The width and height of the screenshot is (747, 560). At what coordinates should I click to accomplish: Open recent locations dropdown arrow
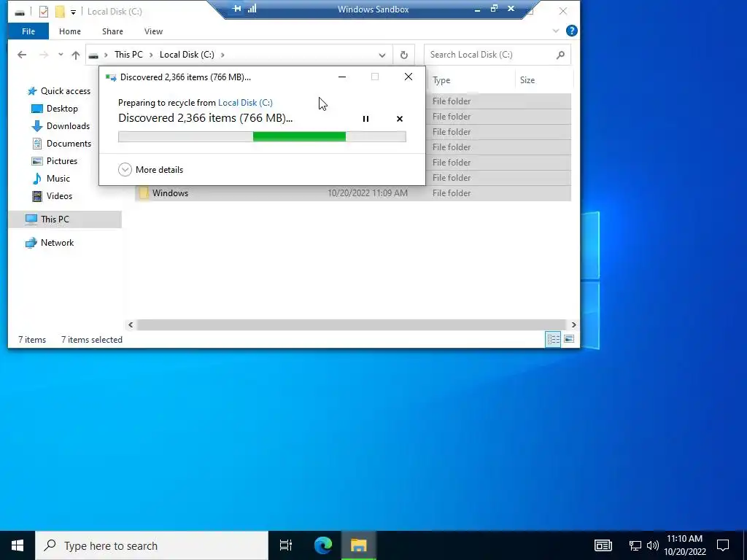[x=61, y=55]
